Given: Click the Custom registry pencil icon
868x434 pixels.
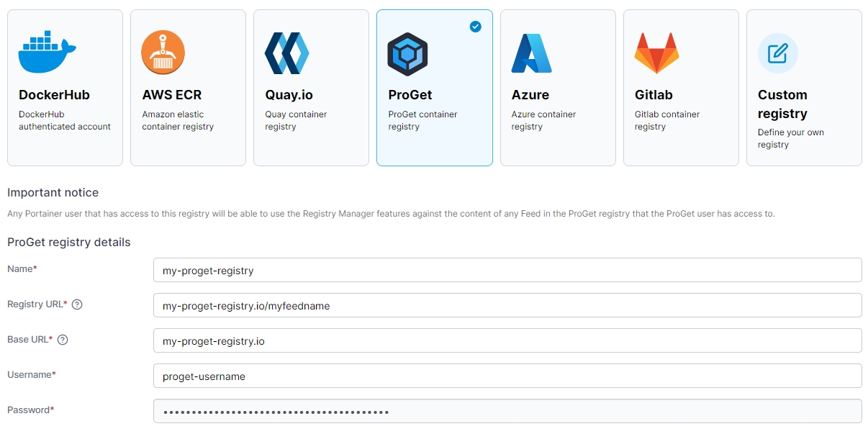Looking at the screenshot, I should pyautogui.click(x=778, y=53).
